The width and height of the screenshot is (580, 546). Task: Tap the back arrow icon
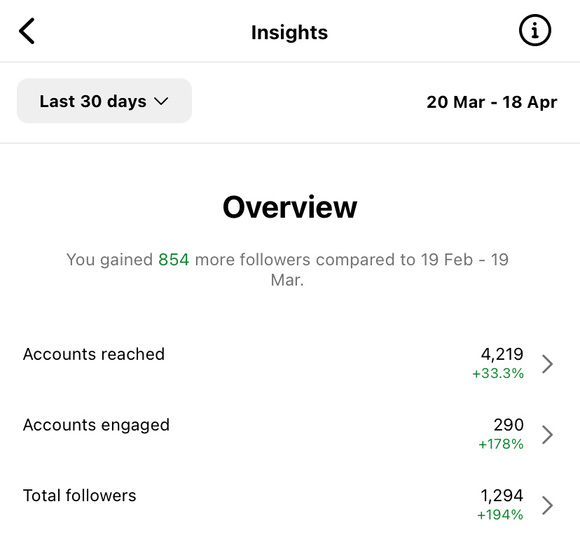[x=27, y=31]
